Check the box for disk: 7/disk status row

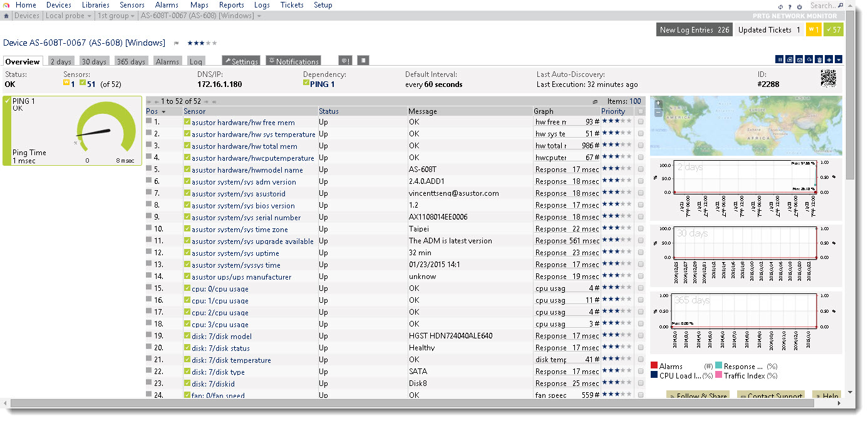pyautogui.click(x=641, y=348)
